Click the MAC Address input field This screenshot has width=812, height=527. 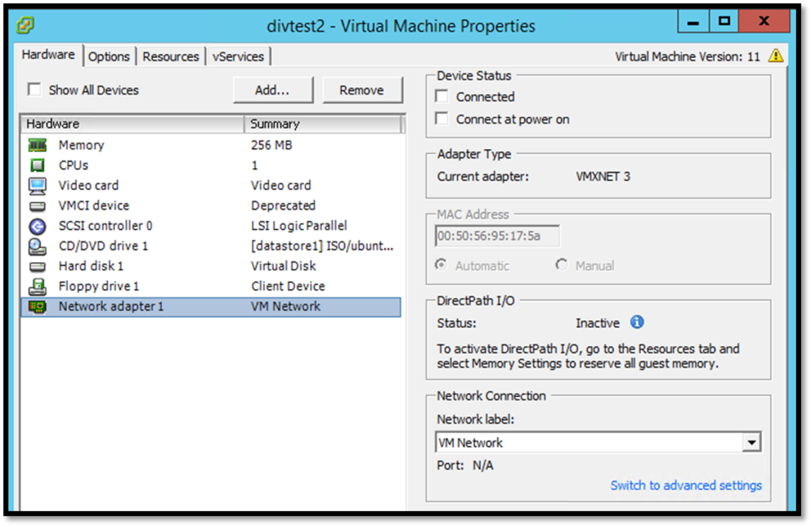pyautogui.click(x=497, y=236)
